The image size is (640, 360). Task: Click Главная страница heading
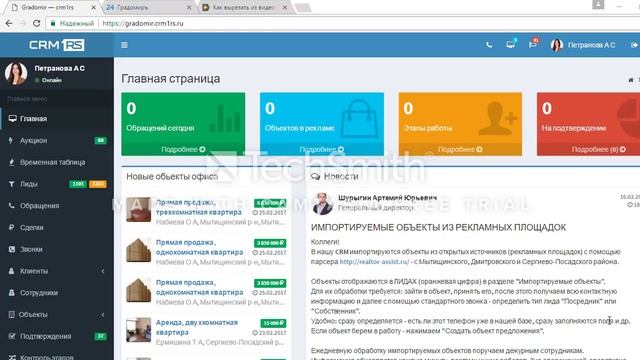[171, 79]
